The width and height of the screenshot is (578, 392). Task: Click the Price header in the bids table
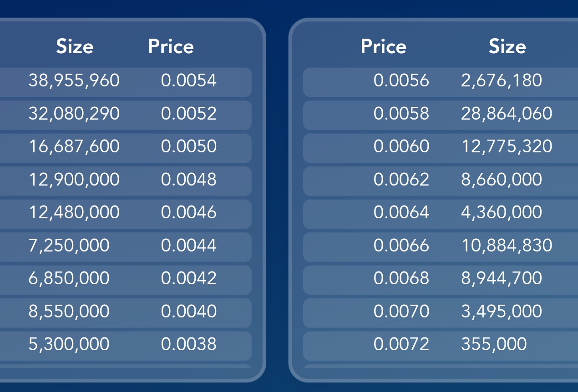pyautogui.click(x=171, y=46)
